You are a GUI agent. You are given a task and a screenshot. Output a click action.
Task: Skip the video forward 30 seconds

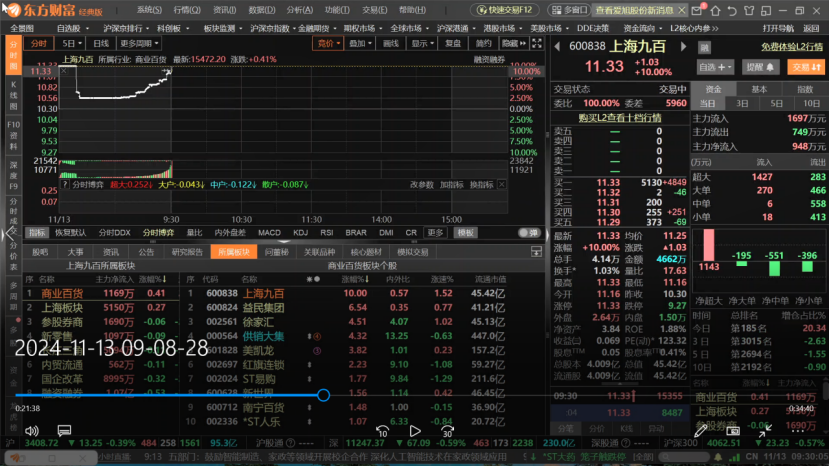coord(447,432)
